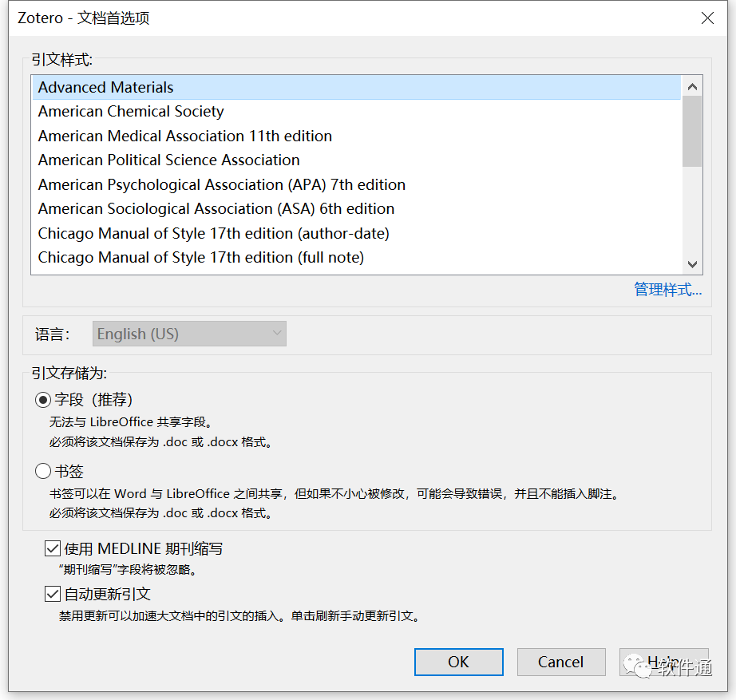Click the style list scrollbar thumb

coord(692,132)
